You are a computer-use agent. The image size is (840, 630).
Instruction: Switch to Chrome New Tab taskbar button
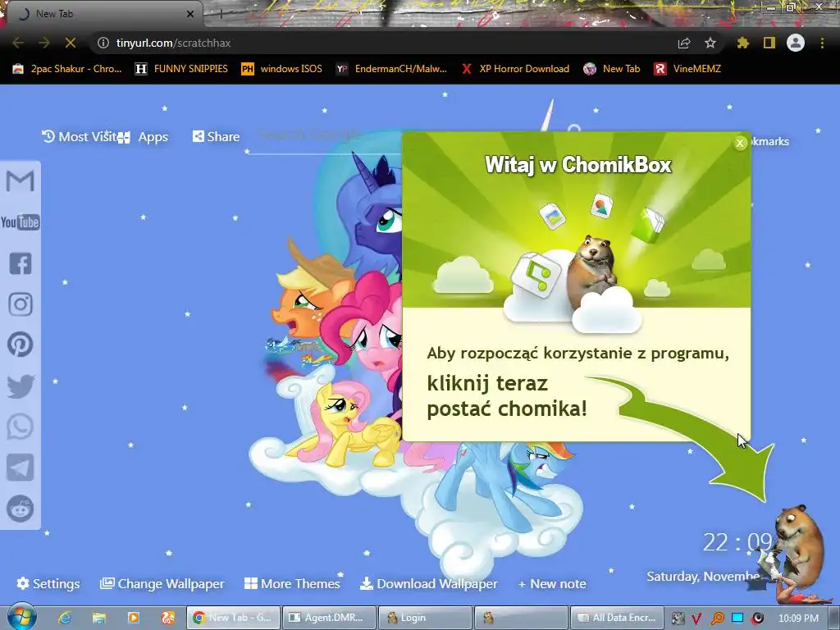(232, 618)
